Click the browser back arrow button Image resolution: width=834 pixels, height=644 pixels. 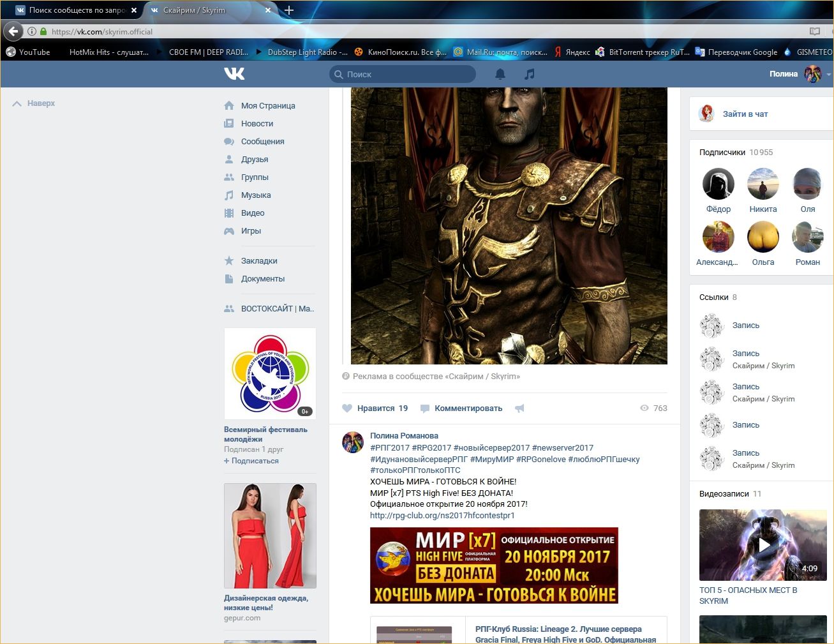(13, 31)
